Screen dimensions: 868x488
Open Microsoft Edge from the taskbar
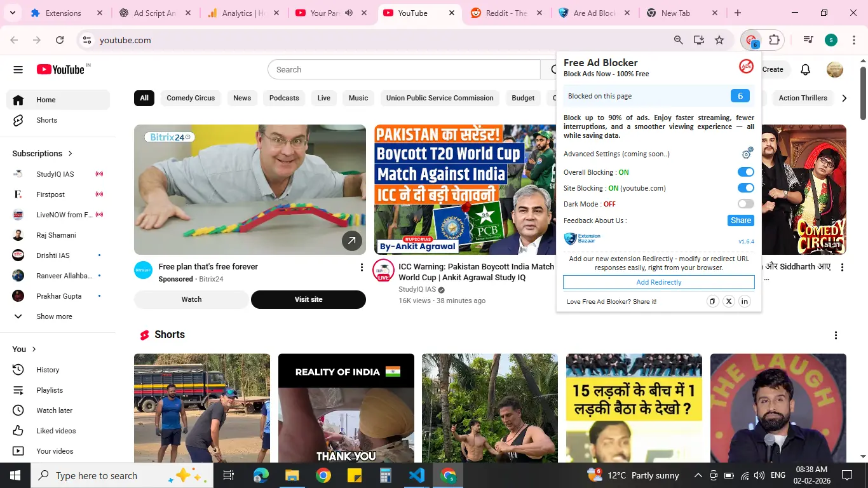[261, 475]
